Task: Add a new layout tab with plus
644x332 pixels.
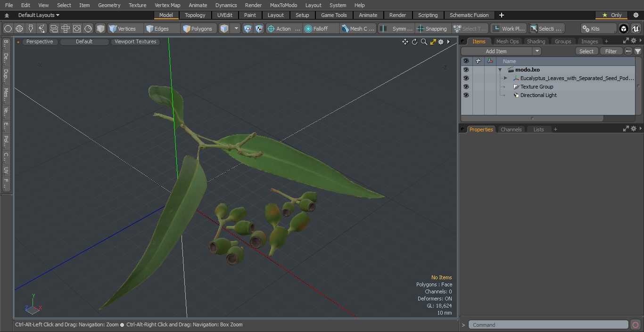Action: coord(501,15)
